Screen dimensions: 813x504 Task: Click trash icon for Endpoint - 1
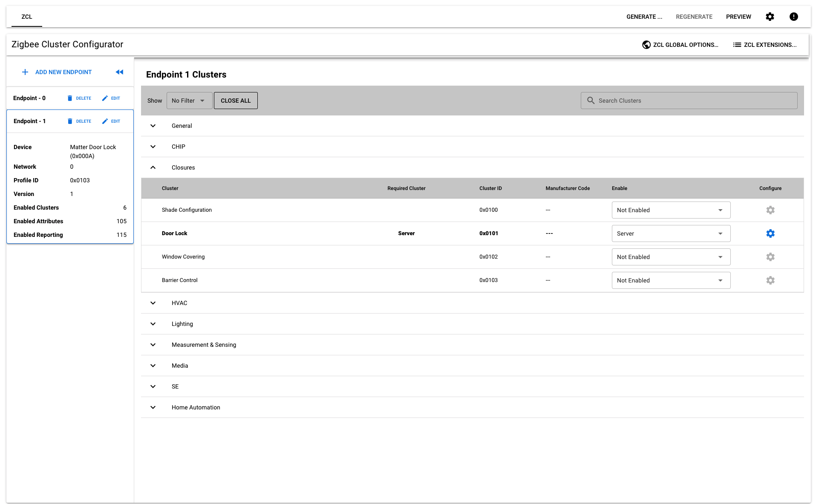70,121
